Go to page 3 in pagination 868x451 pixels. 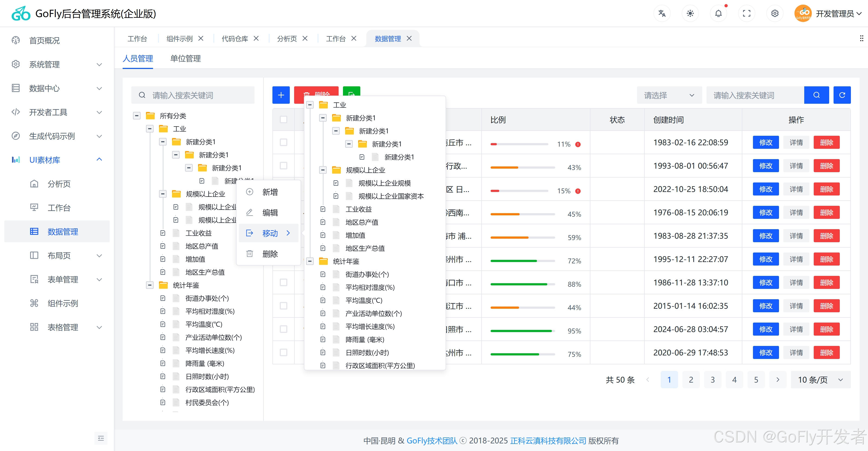[712, 380]
